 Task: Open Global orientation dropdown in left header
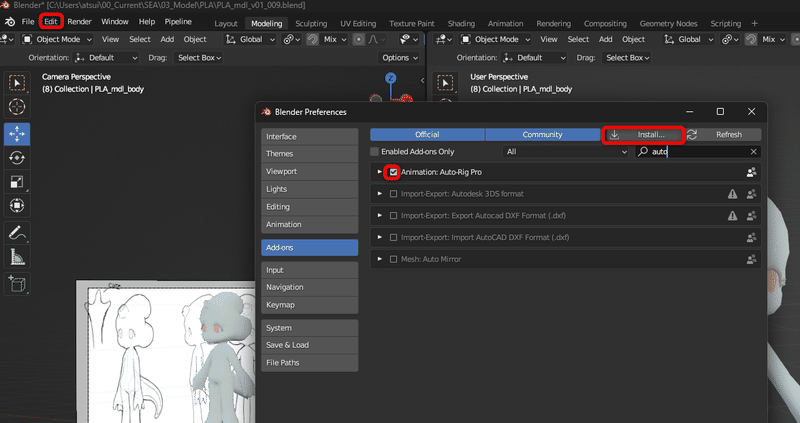(250, 39)
